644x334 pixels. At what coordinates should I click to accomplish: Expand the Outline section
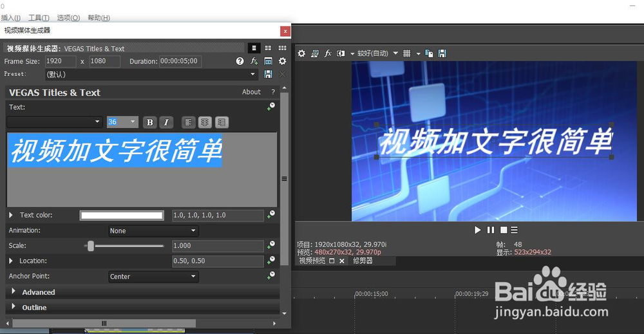point(13,306)
